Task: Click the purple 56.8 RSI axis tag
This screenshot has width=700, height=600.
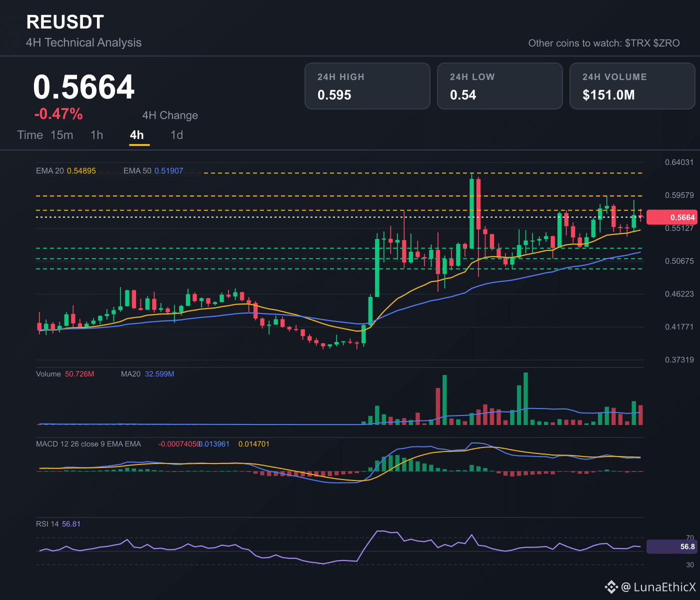Action: [x=671, y=546]
